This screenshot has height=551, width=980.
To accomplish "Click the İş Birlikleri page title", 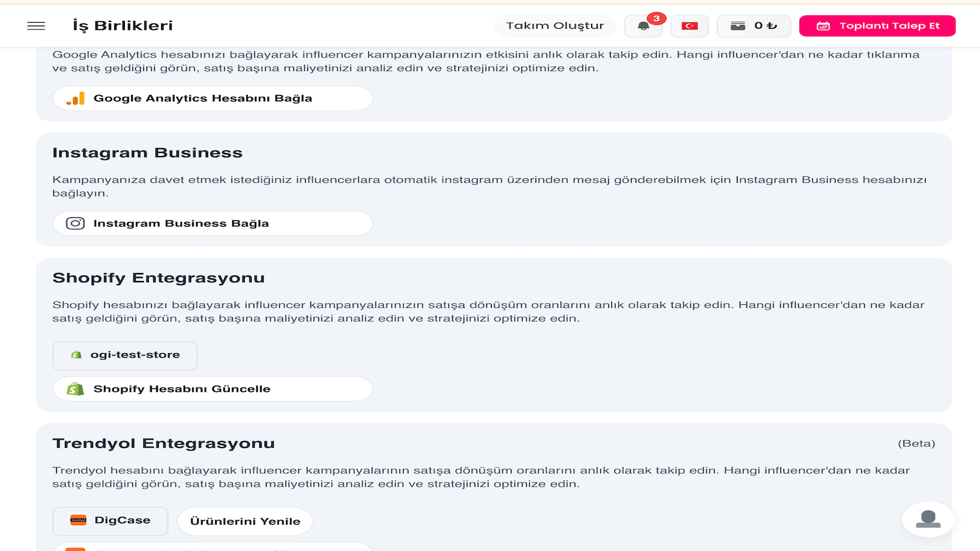I will point(123,26).
